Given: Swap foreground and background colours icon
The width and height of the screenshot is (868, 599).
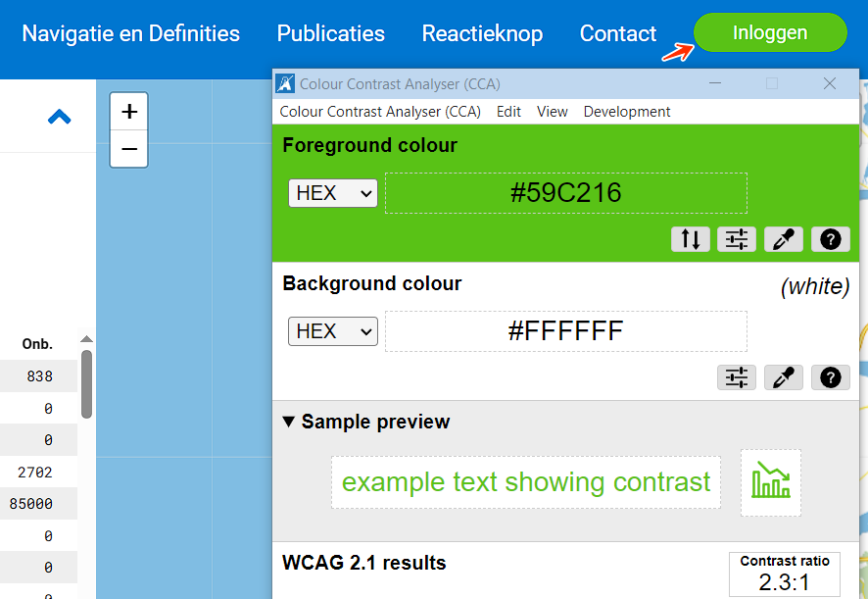Looking at the screenshot, I should tap(691, 239).
